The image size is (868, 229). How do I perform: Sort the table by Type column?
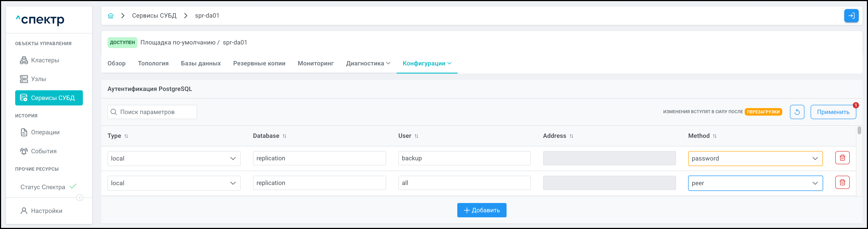126,136
